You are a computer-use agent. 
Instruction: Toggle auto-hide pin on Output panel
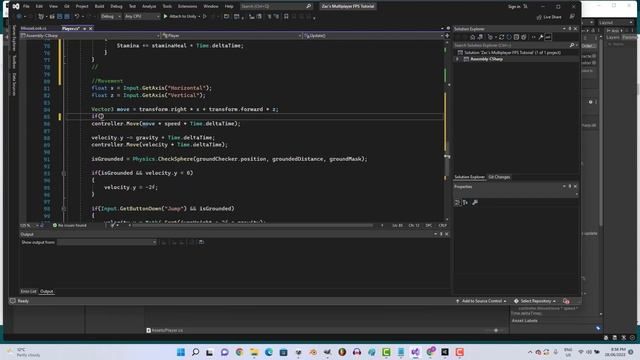[x=441, y=234]
